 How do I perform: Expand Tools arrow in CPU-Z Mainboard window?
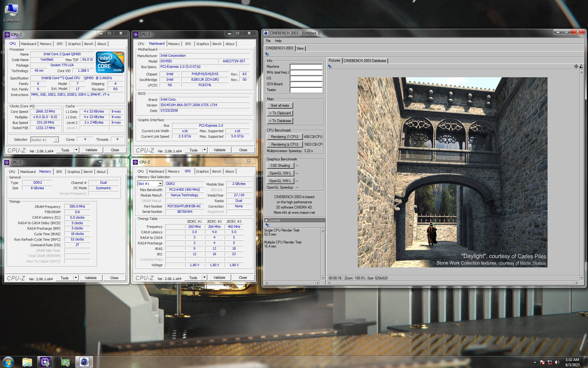(x=205, y=150)
